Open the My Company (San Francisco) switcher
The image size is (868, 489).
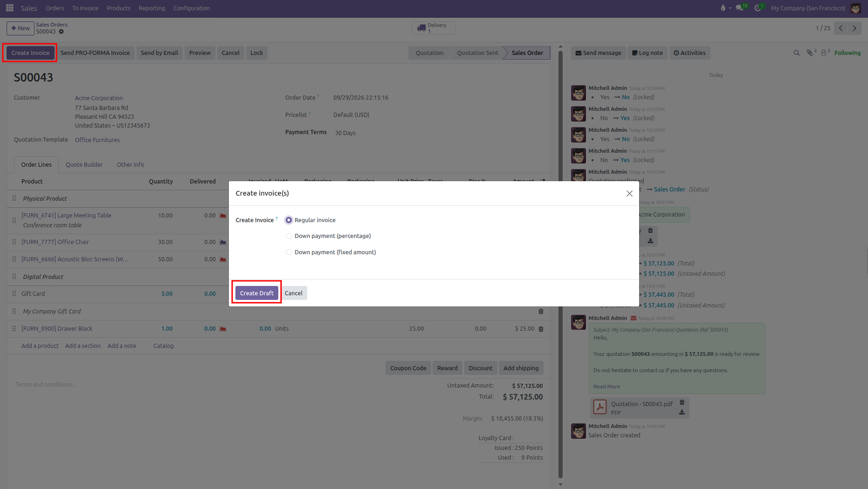coord(808,8)
